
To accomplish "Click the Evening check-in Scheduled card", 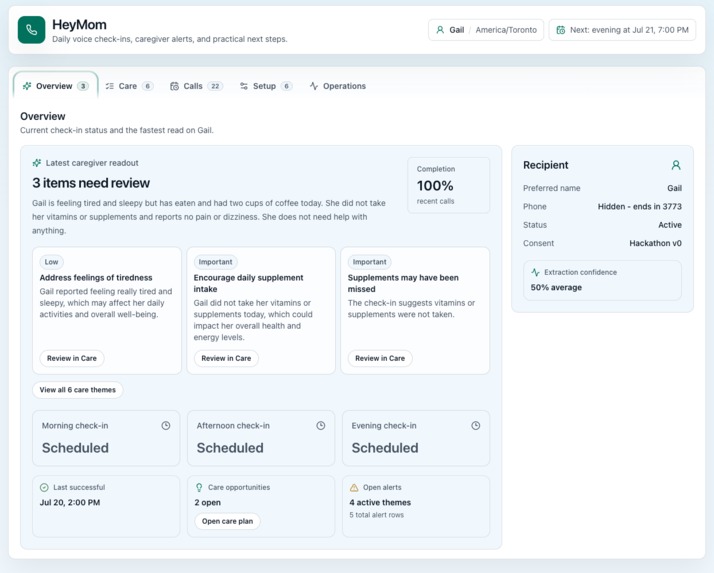I will tap(416, 438).
